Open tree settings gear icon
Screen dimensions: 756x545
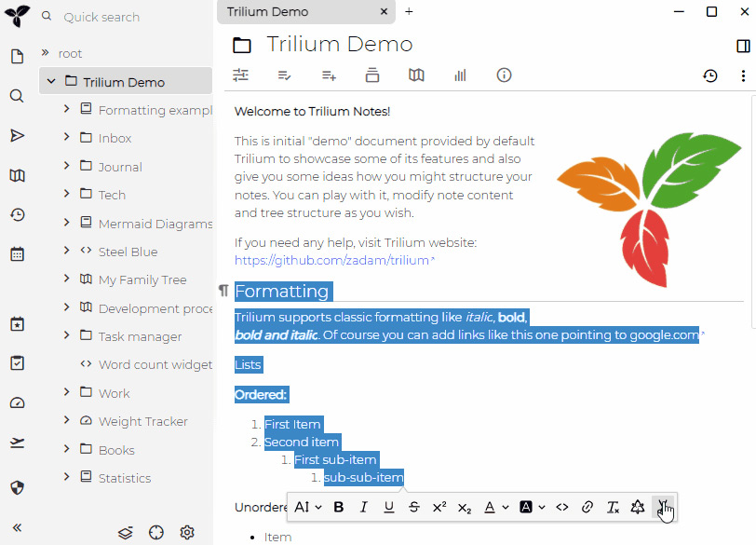click(x=187, y=533)
